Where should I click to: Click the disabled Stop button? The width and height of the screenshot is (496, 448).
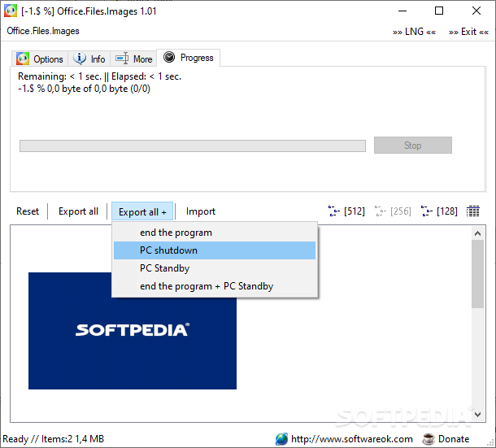(413, 146)
